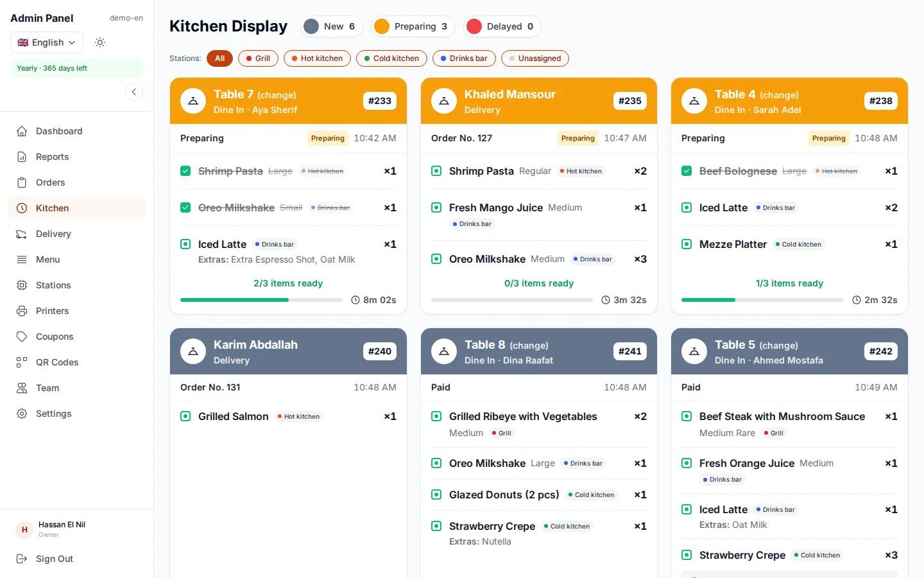The width and height of the screenshot is (924, 578).
Task: Open the Team people icon
Action: 22,388
